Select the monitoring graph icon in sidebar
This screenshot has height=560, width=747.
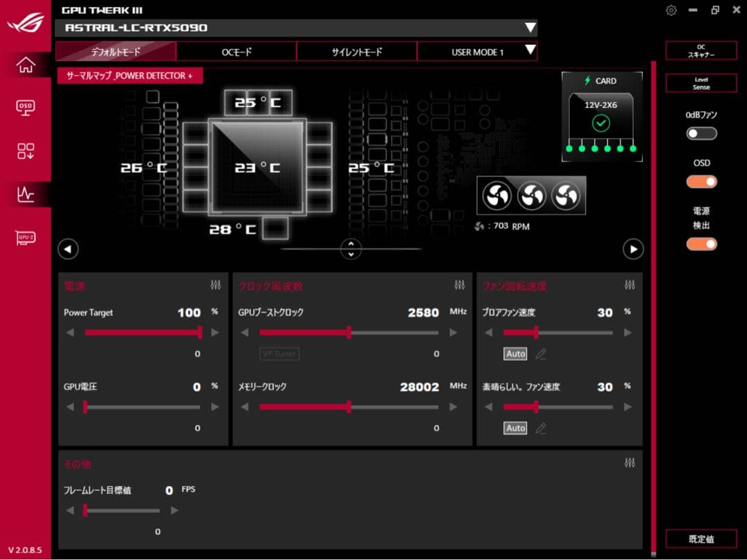(26, 195)
